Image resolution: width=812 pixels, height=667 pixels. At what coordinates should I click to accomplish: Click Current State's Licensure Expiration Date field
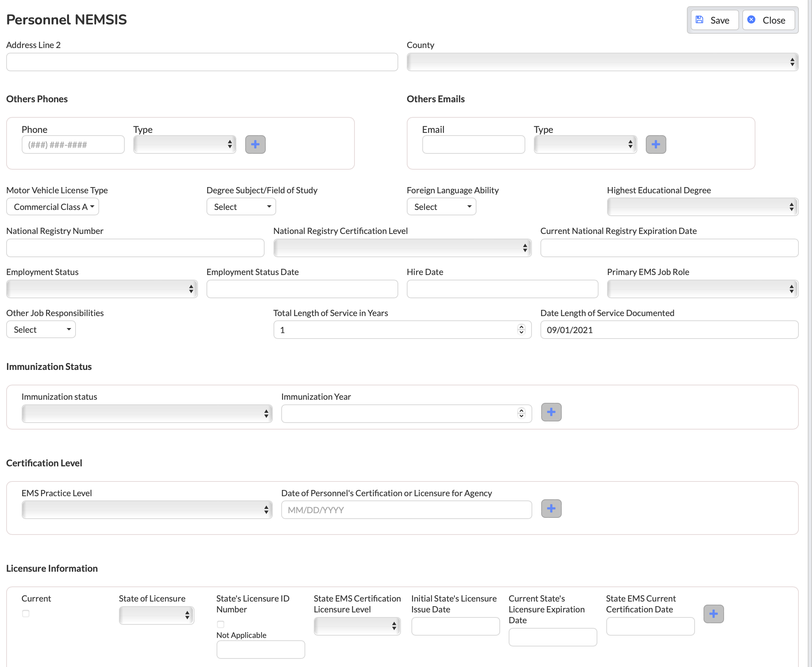[553, 637]
